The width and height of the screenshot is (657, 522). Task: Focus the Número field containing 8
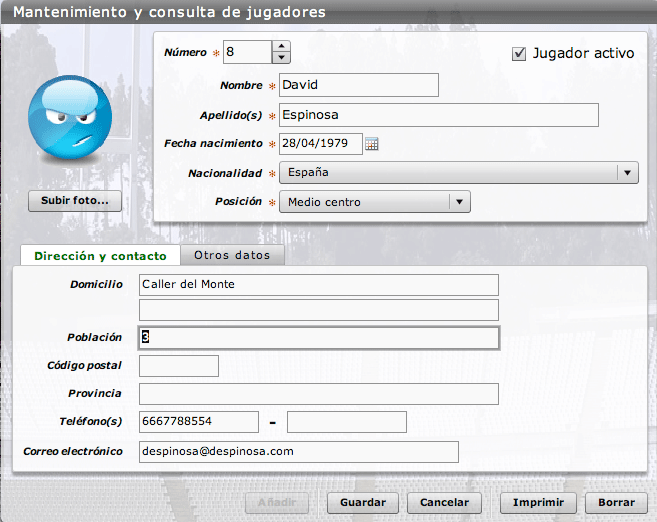[x=248, y=52]
